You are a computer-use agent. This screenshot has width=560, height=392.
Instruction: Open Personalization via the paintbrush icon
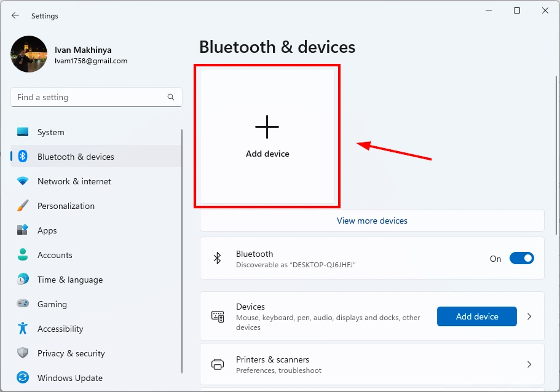[x=23, y=206]
